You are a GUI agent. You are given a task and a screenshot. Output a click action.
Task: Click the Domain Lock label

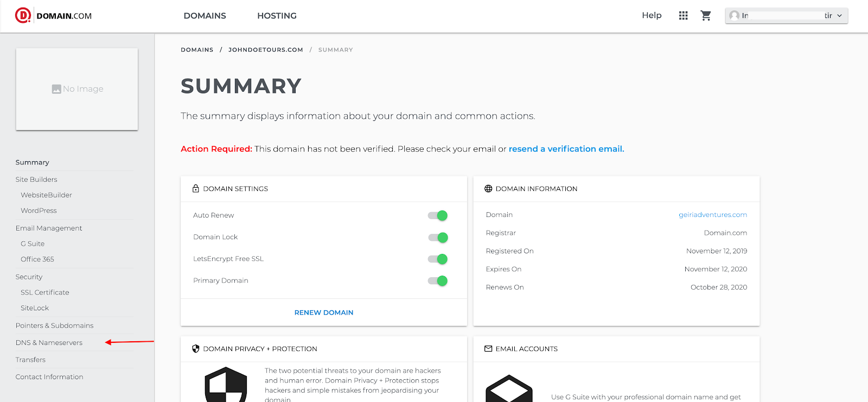[x=215, y=237]
